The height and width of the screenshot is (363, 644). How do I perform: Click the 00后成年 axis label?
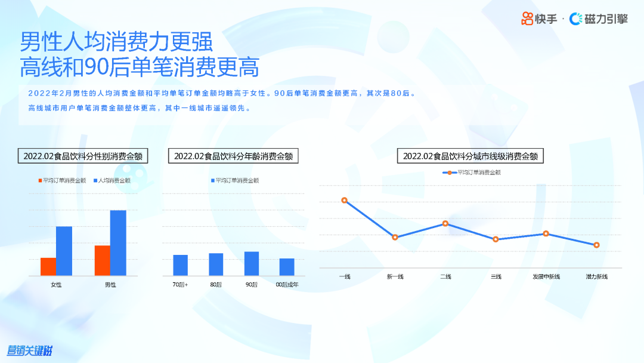287,284
